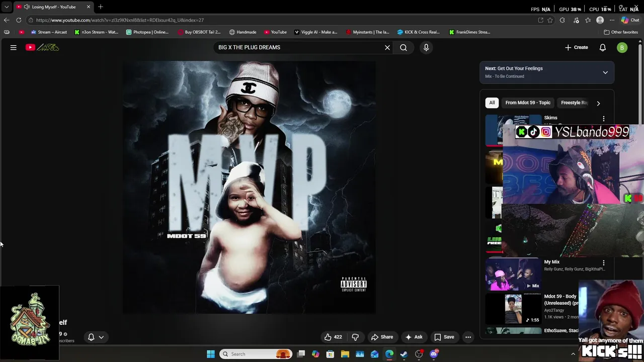Share the video
644x362 pixels.
tap(382, 337)
